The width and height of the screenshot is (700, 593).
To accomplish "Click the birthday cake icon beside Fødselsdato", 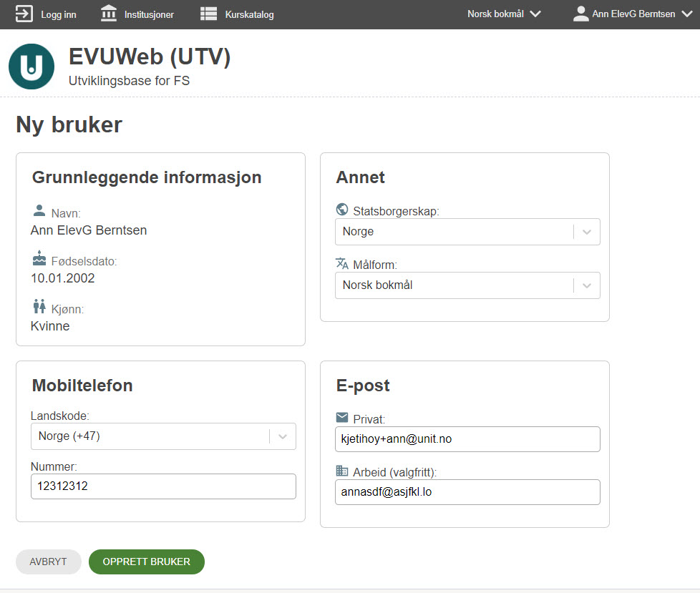I will pos(39,258).
